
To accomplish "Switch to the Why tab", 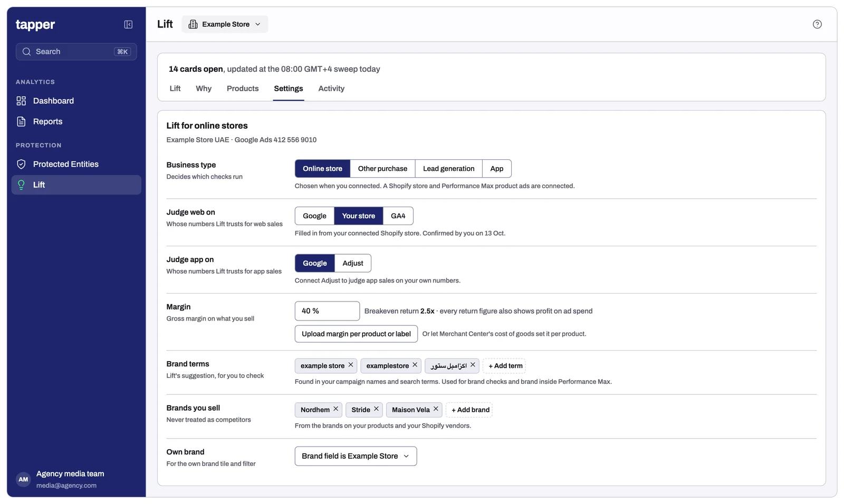I will pyautogui.click(x=204, y=89).
